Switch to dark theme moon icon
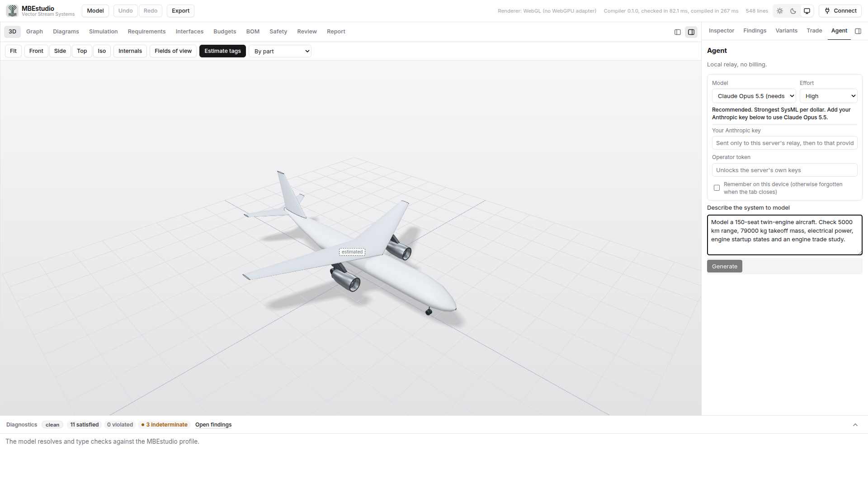This screenshot has height=488, width=868. pos(793,11)
